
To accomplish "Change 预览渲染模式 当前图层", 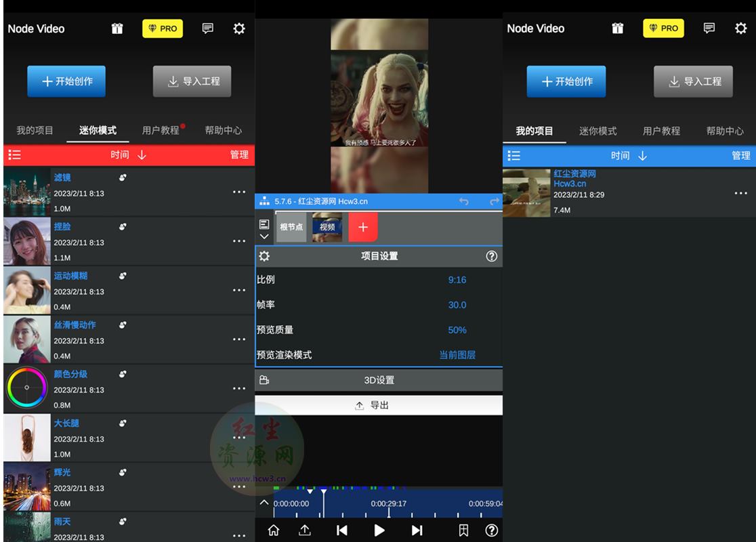I will click(x=457, y=355).
